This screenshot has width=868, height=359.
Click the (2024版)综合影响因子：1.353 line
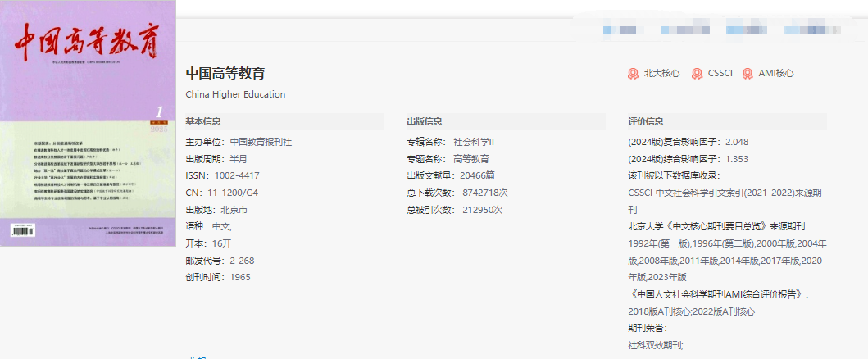point(688,159)
